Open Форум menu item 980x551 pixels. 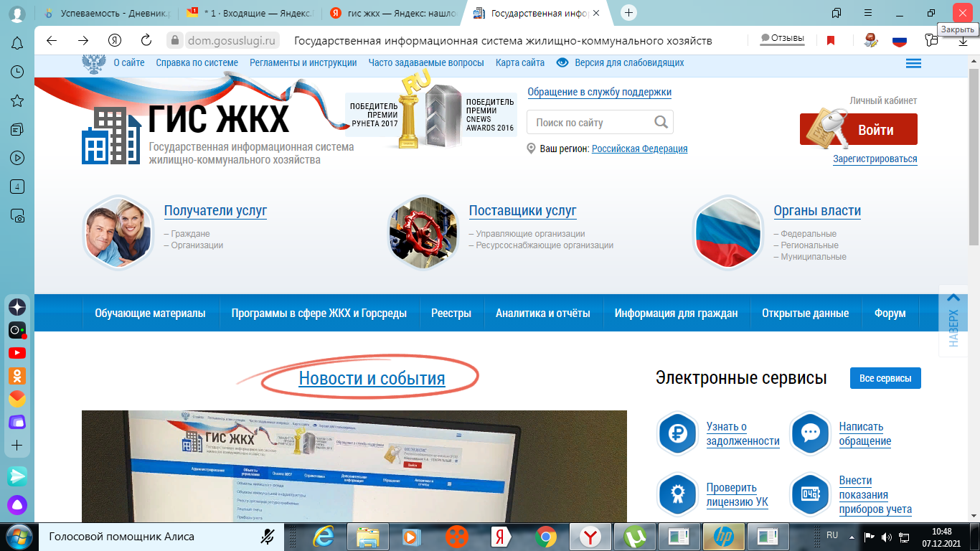[x=890, y=313]
